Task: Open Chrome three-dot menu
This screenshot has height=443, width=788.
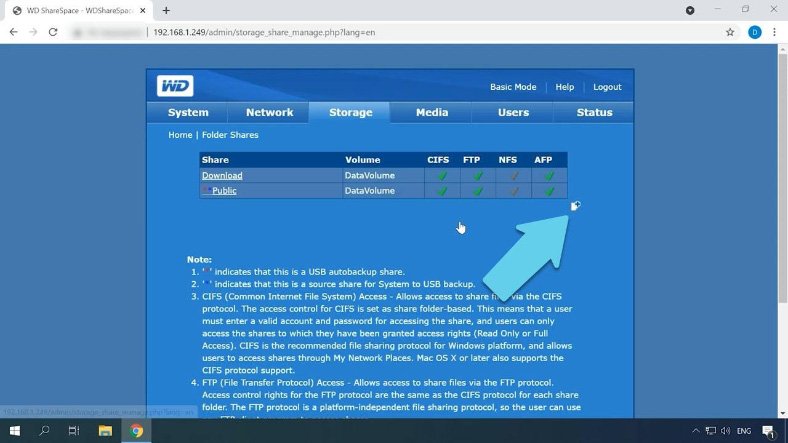Action: click(774, 32)
